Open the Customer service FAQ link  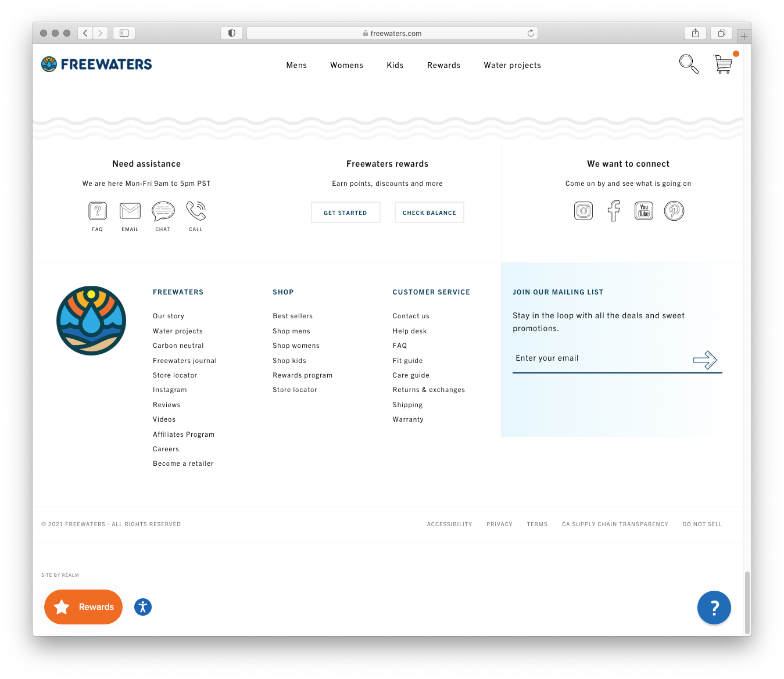pyautogui.click(x=400, y=346)
